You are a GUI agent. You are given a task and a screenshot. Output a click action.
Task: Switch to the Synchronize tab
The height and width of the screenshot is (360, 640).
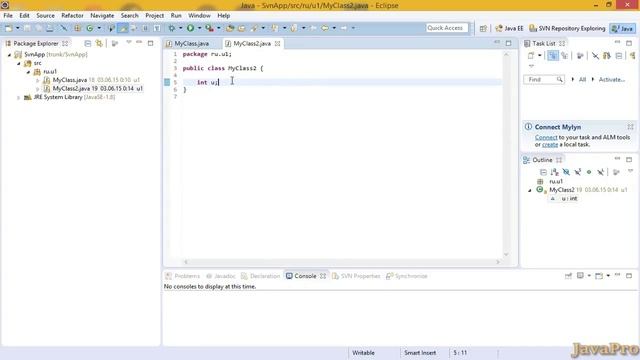pyautogui.click(x=407, y=276)
